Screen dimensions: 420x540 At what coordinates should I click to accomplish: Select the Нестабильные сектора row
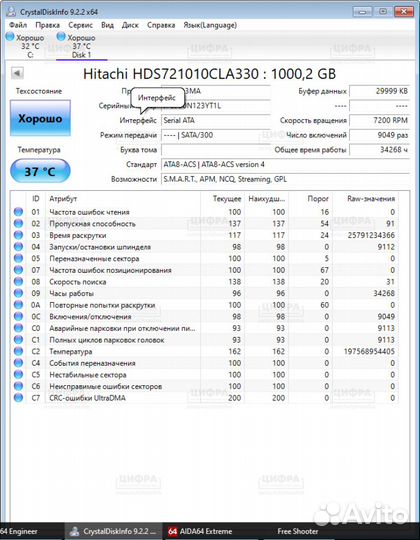pyautogui.click(x=205, y=374)
